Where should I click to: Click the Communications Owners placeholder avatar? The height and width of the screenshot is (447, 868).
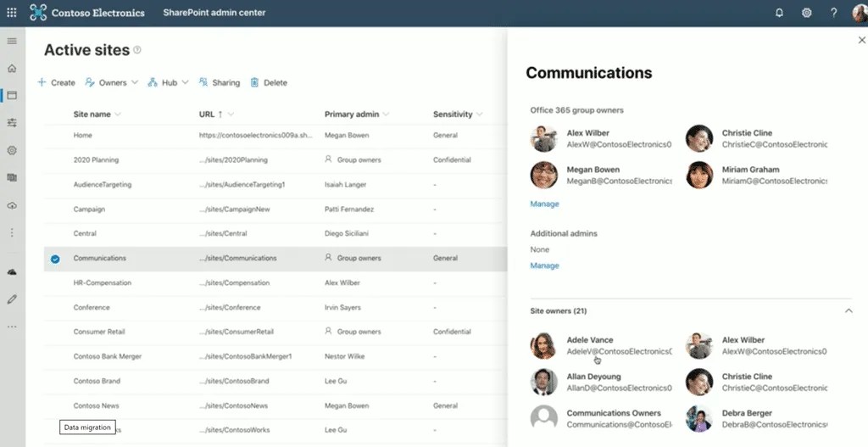(543, 418)
